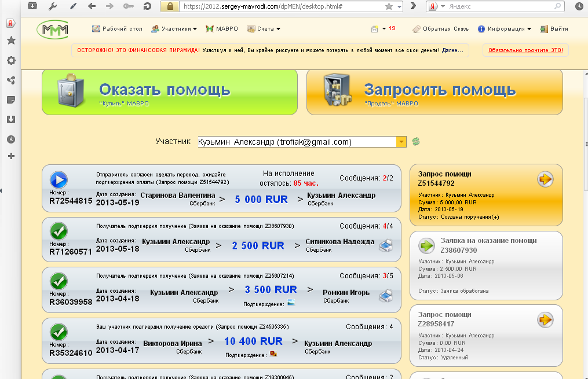Screen dimensions: 588x379
Task: Open Обратная Связь feedback link
Action: tap(441, 29)
